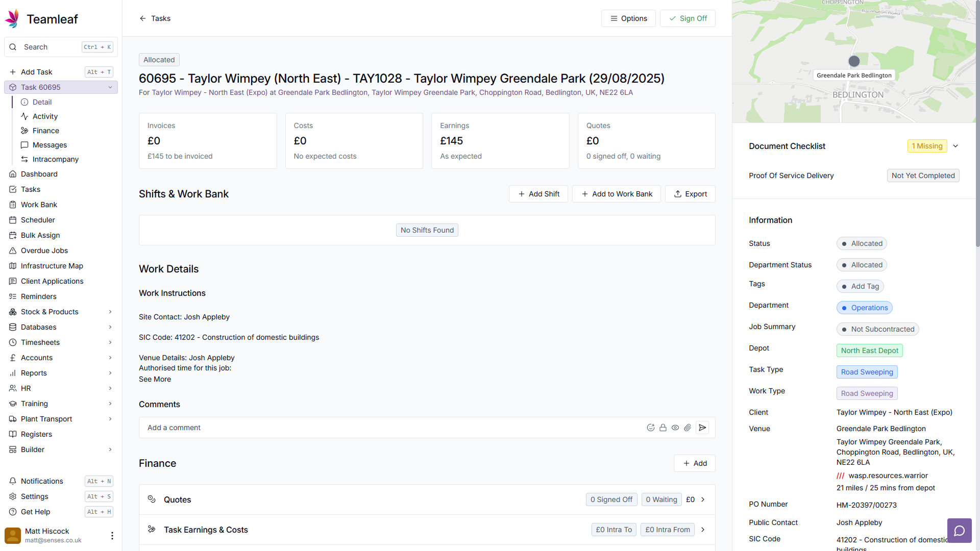Expand Training menu

110,404
